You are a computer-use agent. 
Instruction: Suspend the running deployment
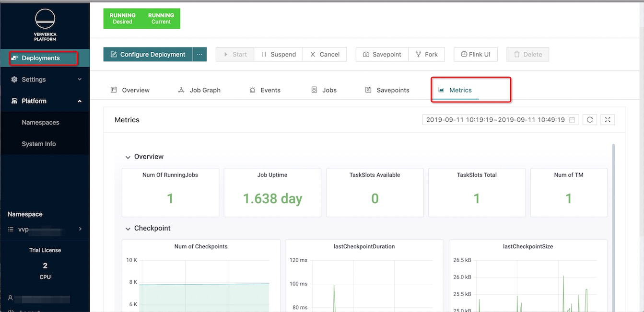278,54
